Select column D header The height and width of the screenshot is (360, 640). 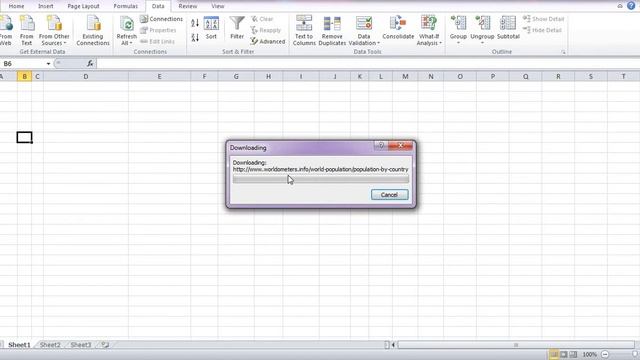(x=86, y=76)
